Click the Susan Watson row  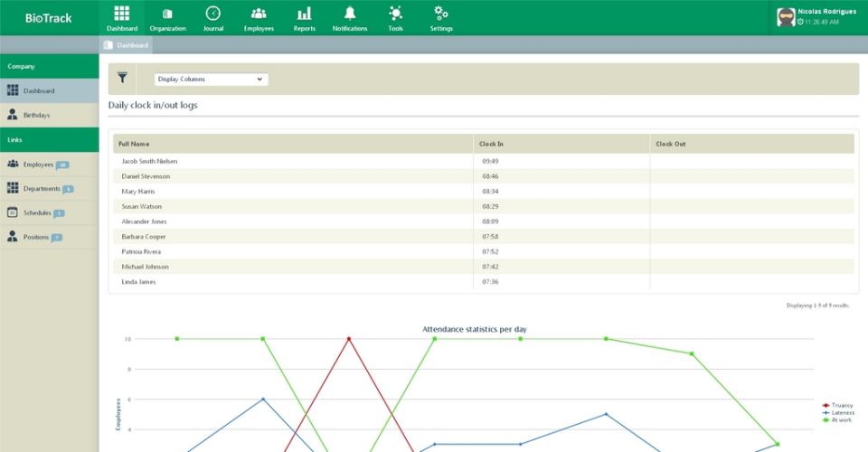point(484,206)
